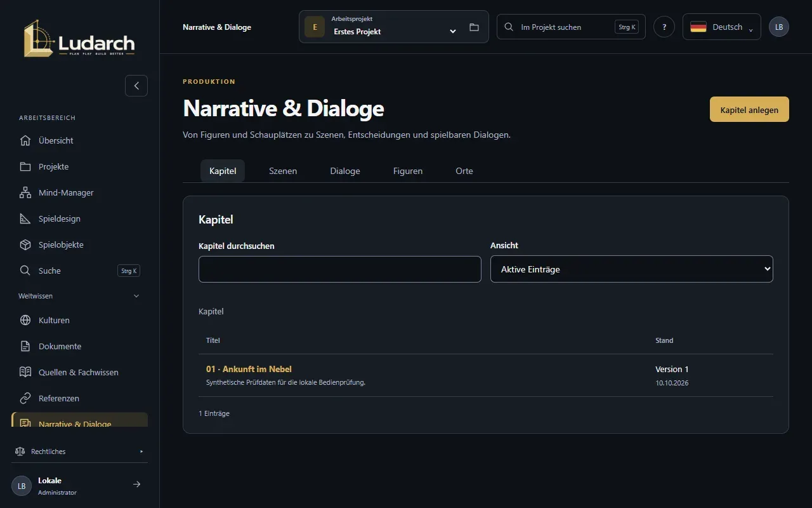The width and height of the screenshot is (812, 508).
Task: Switch to the Orte tab
Action: click(464, 171)
